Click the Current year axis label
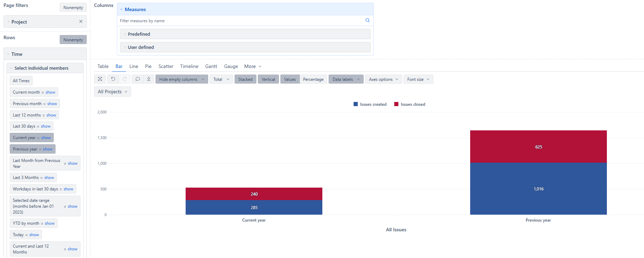The width and height of the screenshot is (644, 258). click(x=254, y=220)
